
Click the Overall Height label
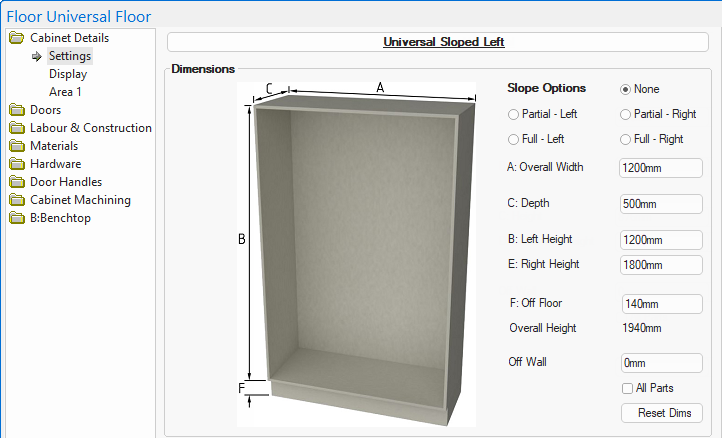(543, 328)
